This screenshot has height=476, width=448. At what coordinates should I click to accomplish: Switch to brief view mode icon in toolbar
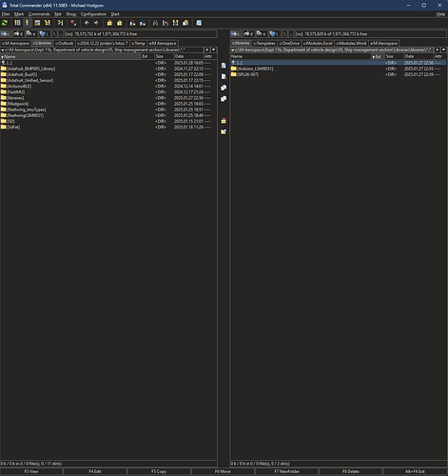pos(17,23)
